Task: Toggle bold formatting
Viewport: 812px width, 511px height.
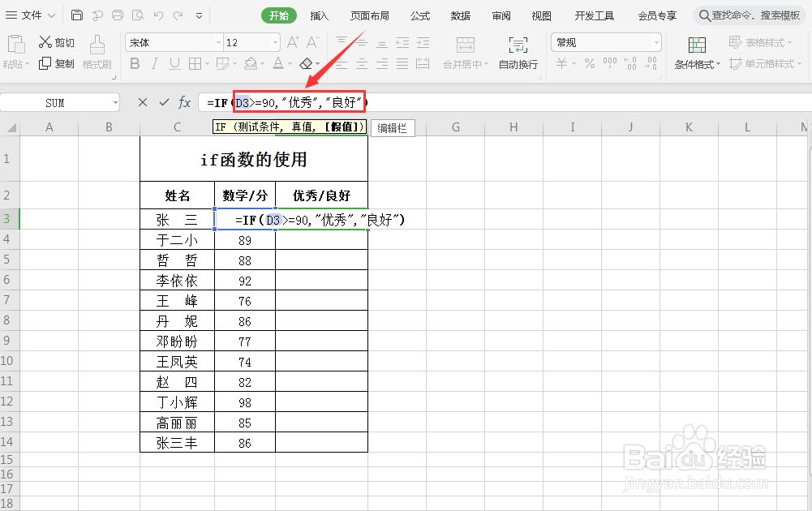Action: tap(135, 63)
